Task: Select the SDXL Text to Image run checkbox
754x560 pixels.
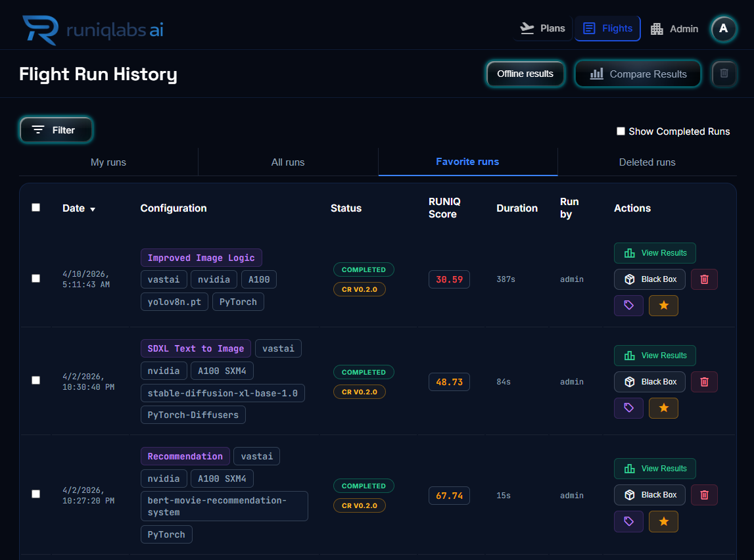Action: (35, 380)
